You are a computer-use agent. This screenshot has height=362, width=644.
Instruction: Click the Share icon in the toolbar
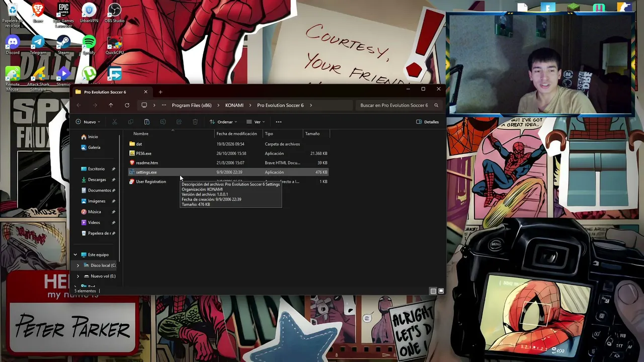coord(179,122)
